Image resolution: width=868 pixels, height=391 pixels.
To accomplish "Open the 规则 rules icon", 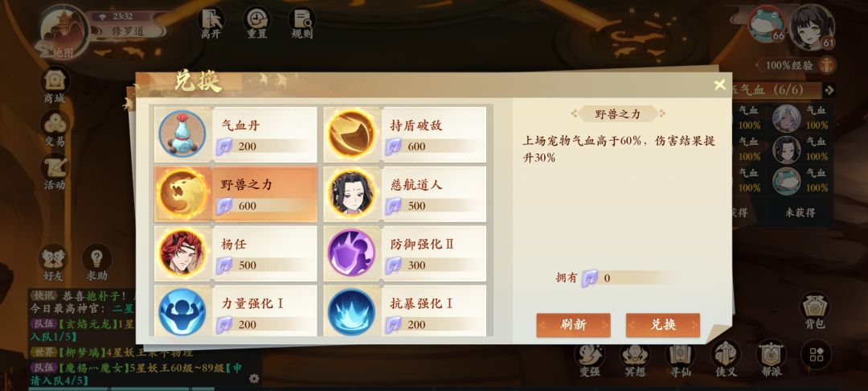I will click(302, 23).
